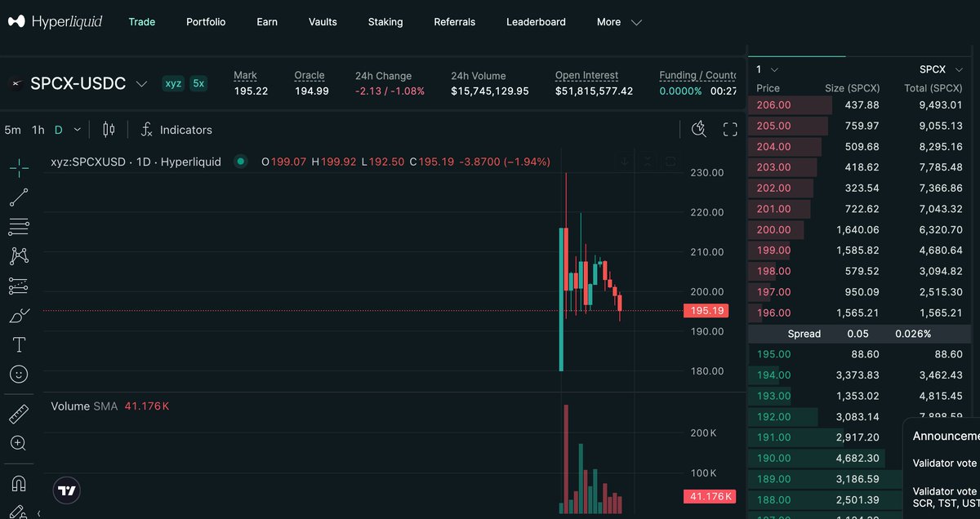Click the Funding / Countdown label
980x519 pixels.
coord(698,75)
